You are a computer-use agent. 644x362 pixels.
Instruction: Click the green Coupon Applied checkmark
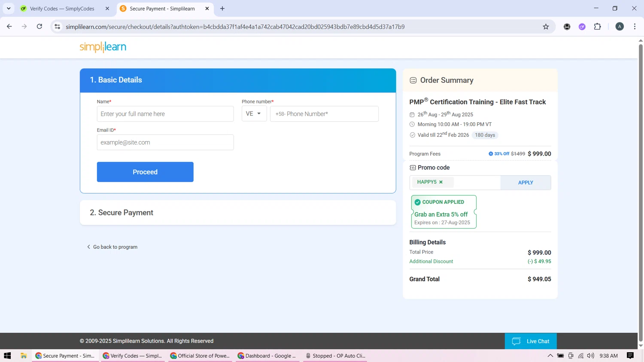[417, 202]
